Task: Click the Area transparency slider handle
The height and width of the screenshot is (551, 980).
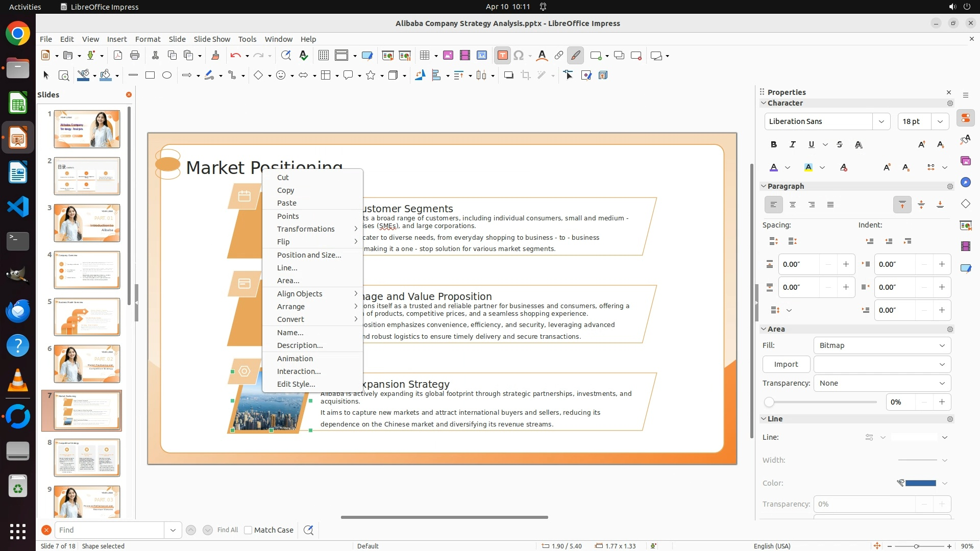Action: pyautogui.click(x=769, y=402)
